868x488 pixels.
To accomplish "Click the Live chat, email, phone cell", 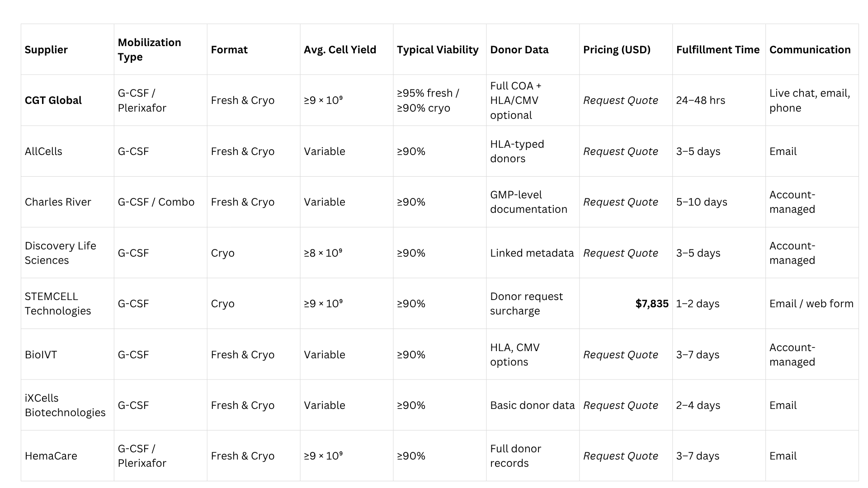I will coord(809,100).
